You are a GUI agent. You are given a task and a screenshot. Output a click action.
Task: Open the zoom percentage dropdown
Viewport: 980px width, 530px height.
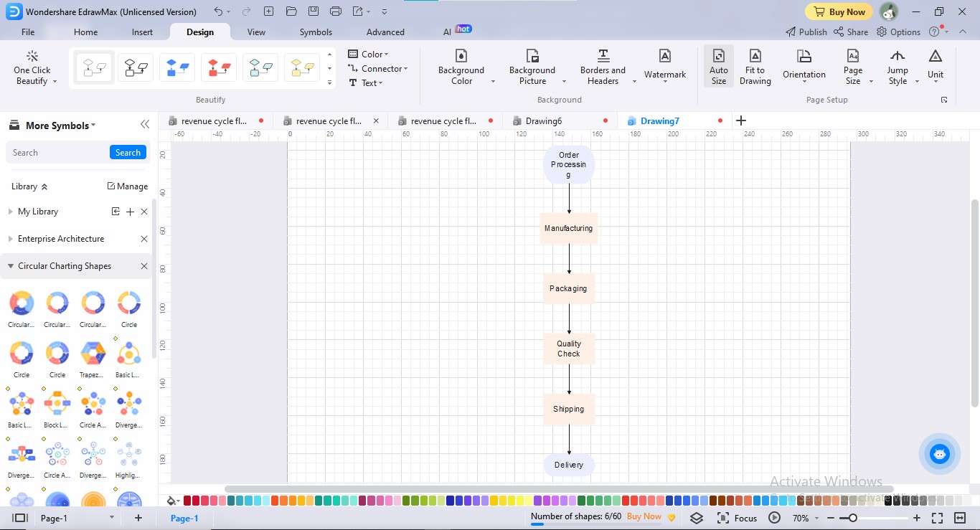click(x=805, y=518)
